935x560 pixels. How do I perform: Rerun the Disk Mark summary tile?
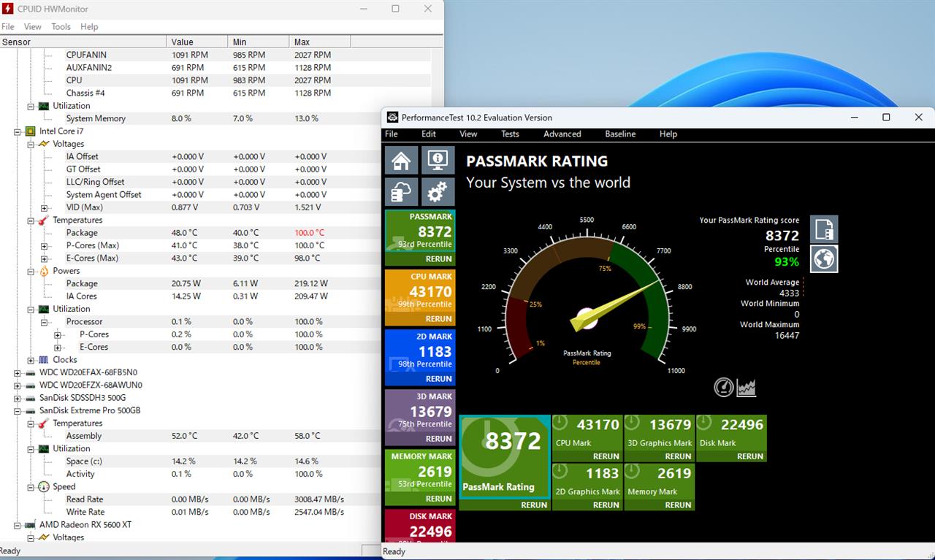750,456
